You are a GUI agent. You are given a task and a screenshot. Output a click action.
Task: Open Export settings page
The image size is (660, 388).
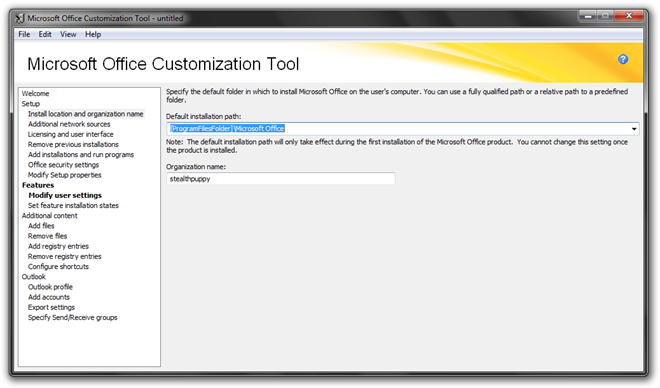[x=51, y=307]
